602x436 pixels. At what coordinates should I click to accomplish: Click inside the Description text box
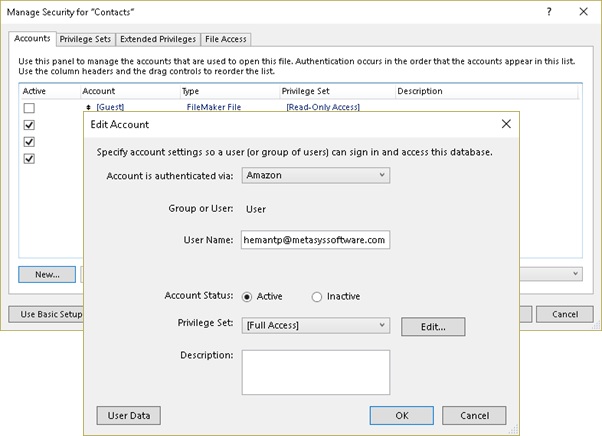[315, 371]
